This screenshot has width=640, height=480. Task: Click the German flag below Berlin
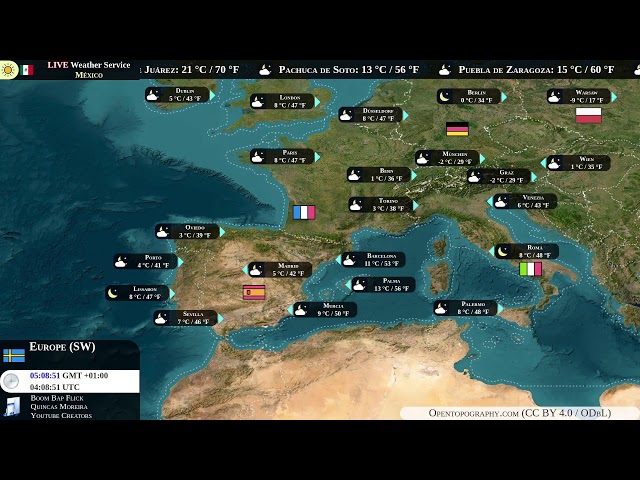click(x=457, y=129)
